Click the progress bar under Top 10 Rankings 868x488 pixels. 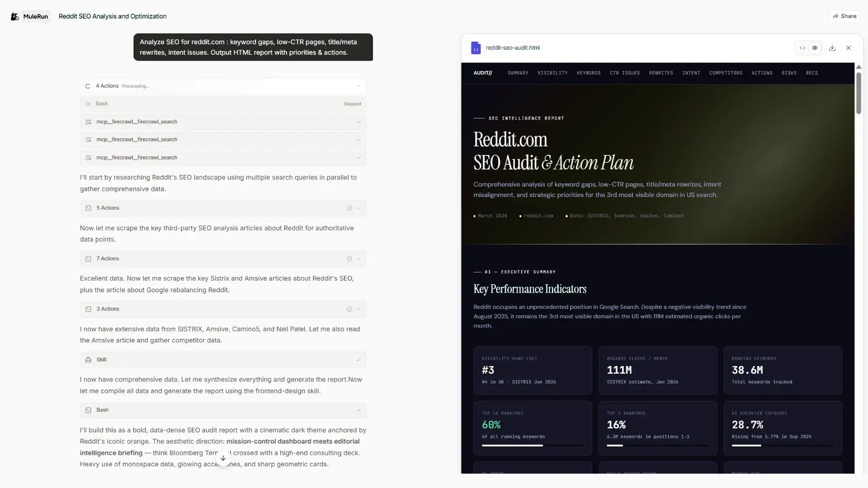coord(533,445)
